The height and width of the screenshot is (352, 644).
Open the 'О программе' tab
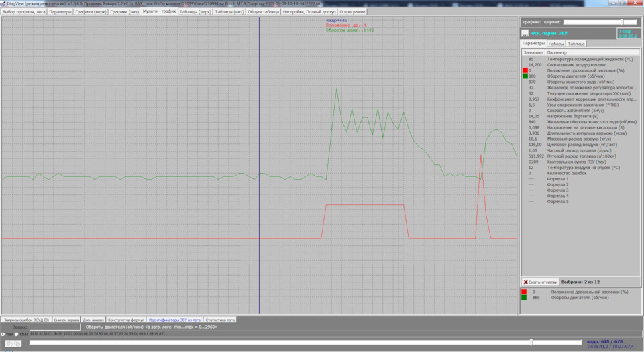coord(352,12)
